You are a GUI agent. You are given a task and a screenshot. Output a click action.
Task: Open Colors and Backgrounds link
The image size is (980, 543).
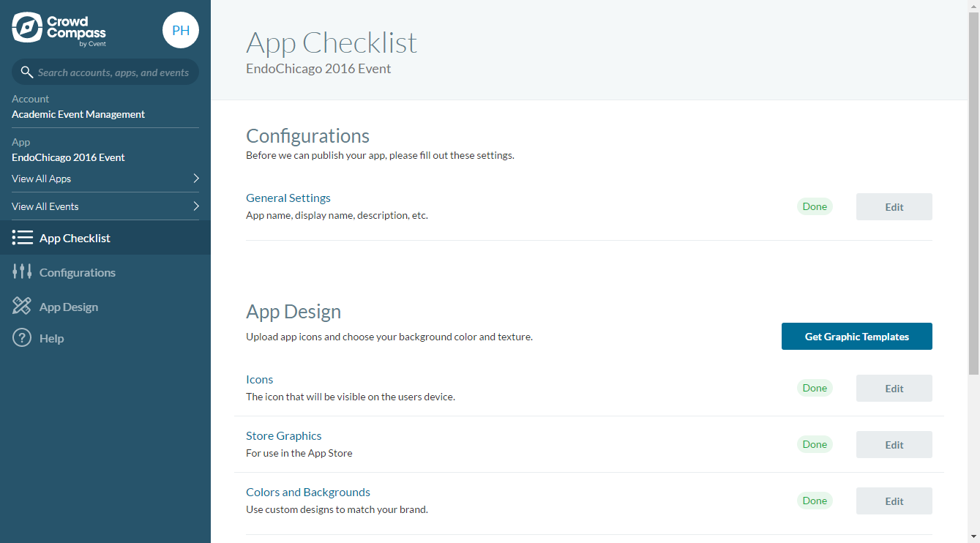point(308,493)
